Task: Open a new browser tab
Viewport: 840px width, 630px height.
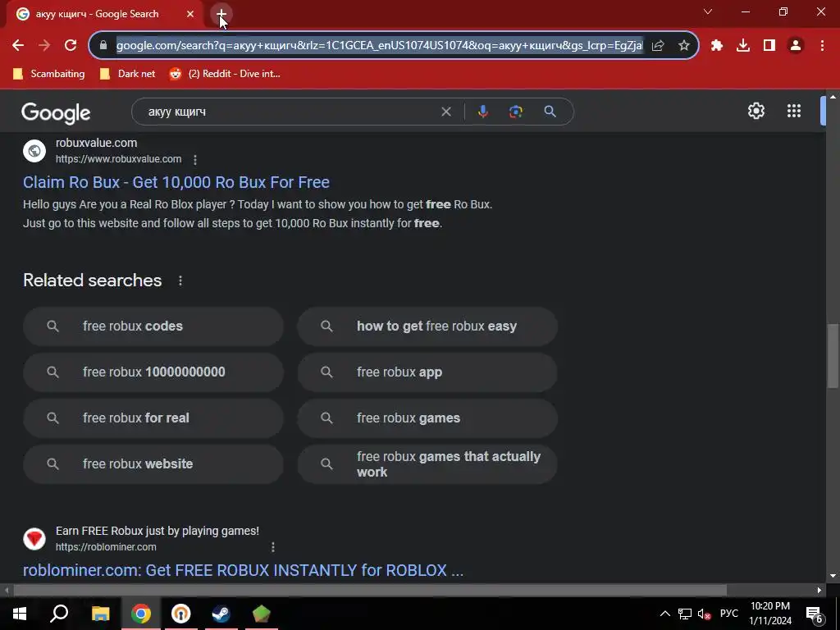Action: point(221,14)
